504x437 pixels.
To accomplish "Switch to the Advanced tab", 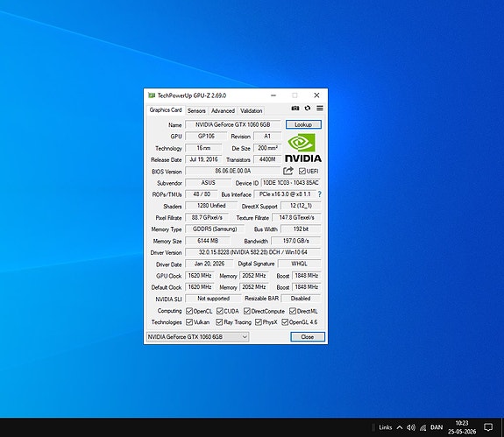I will click(223, 110).
